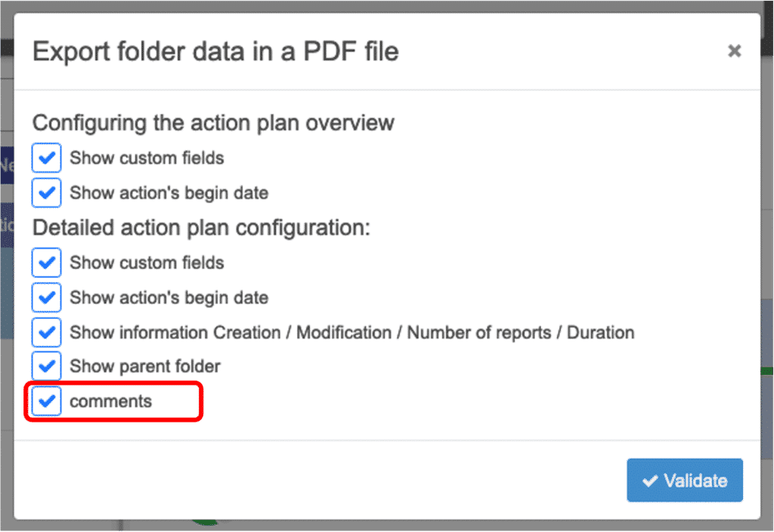Click overview's "Show custom fields" label text
This screenshot has height=532, width=774.
[147, 158]
